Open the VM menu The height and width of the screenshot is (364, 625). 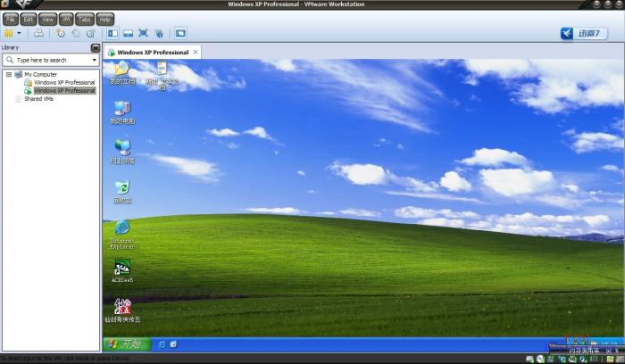pos(66,19)
